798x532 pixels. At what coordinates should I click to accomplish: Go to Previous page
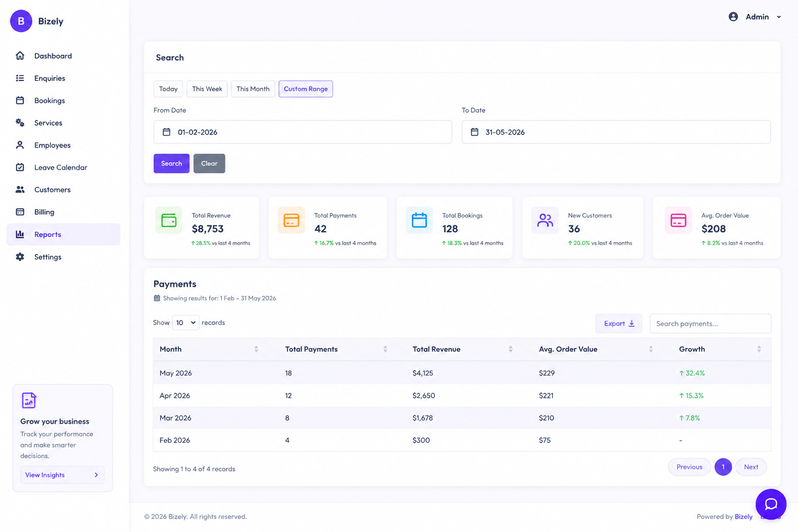tap(689, 467)
